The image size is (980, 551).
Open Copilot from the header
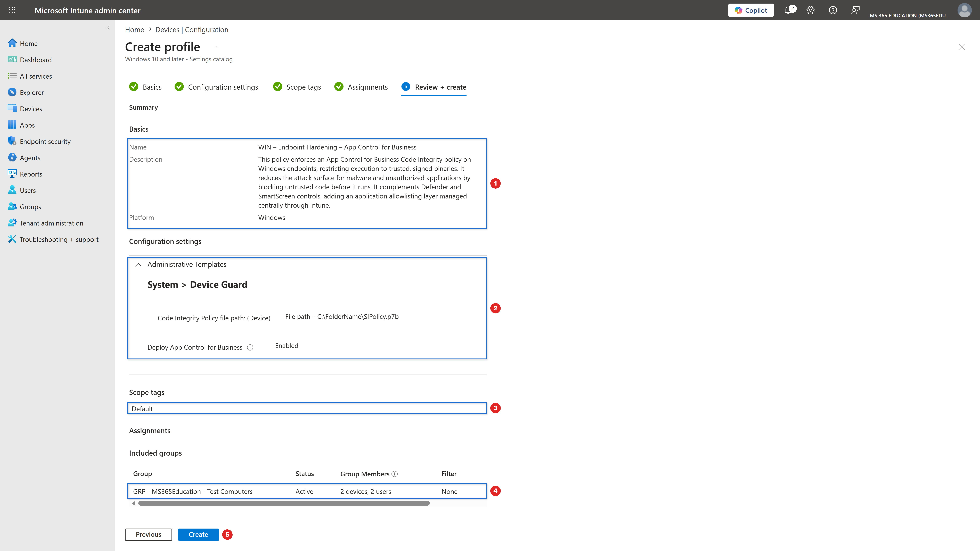(x=751, y=10)
